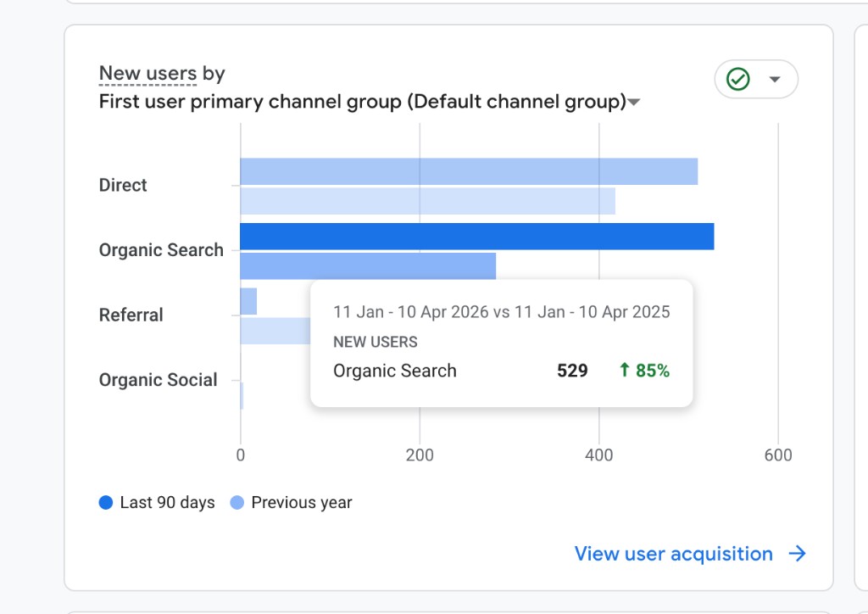
Task: Click the 'New users' metric label
Action: pyautogui.click(x=147, y=73)
